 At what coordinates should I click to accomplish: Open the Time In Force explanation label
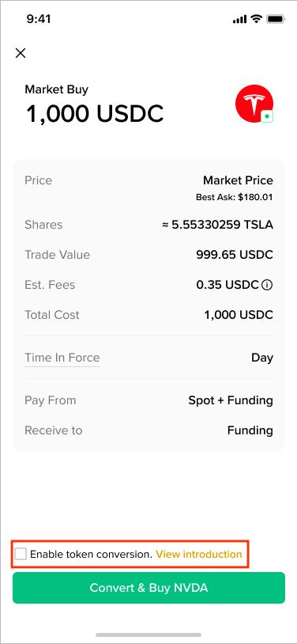[62, 358]
